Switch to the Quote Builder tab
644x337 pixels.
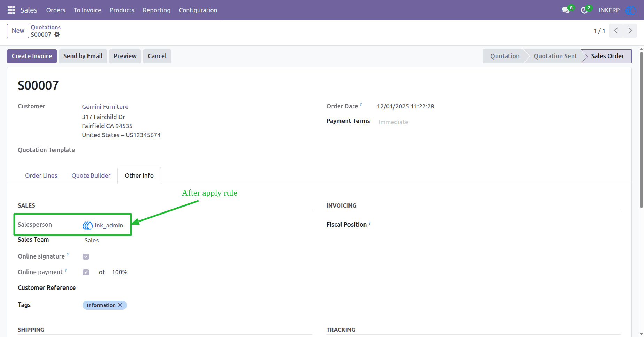(91, 175)
